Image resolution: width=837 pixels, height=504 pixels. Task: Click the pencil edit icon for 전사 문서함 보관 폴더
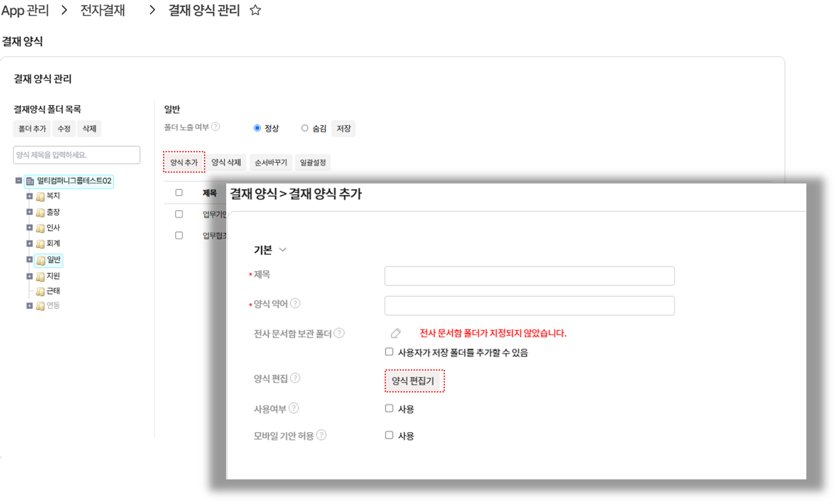[x=396, y=333]
